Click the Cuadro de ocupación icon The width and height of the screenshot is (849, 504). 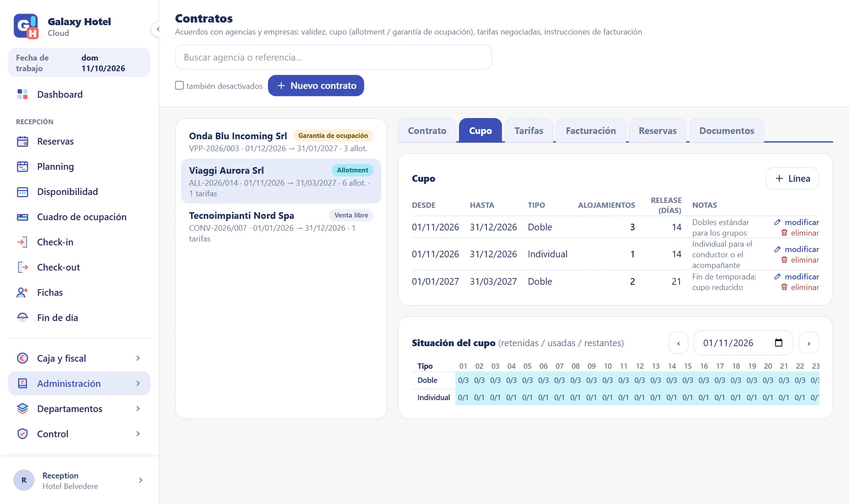[22, 217]
